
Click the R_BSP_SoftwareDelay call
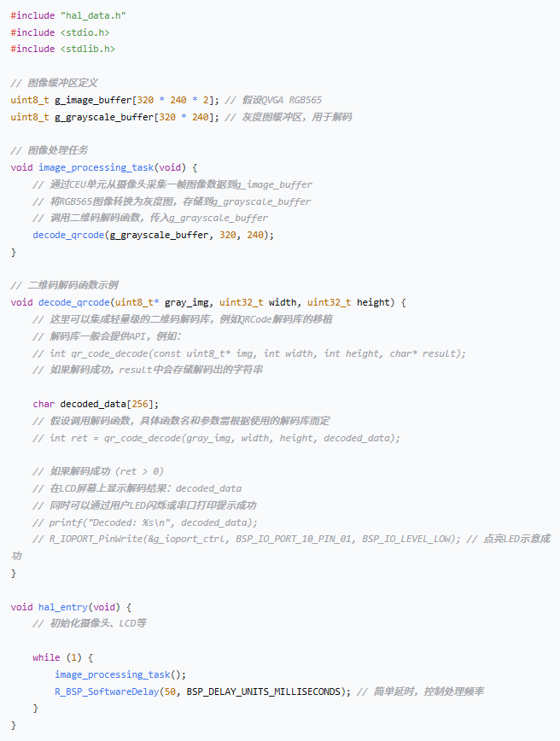pyautogui.click(x=202, y=691)
